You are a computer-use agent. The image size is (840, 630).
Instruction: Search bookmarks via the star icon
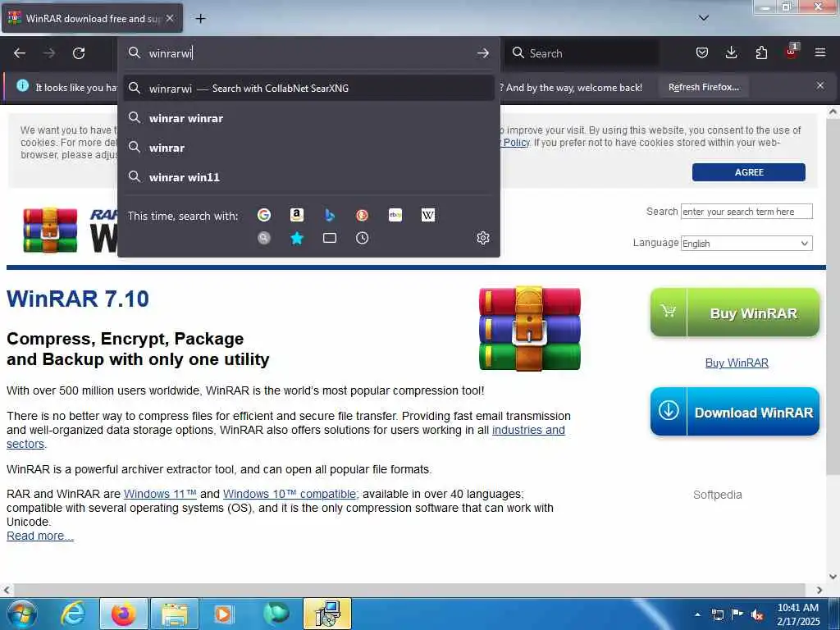coord(296,238)
